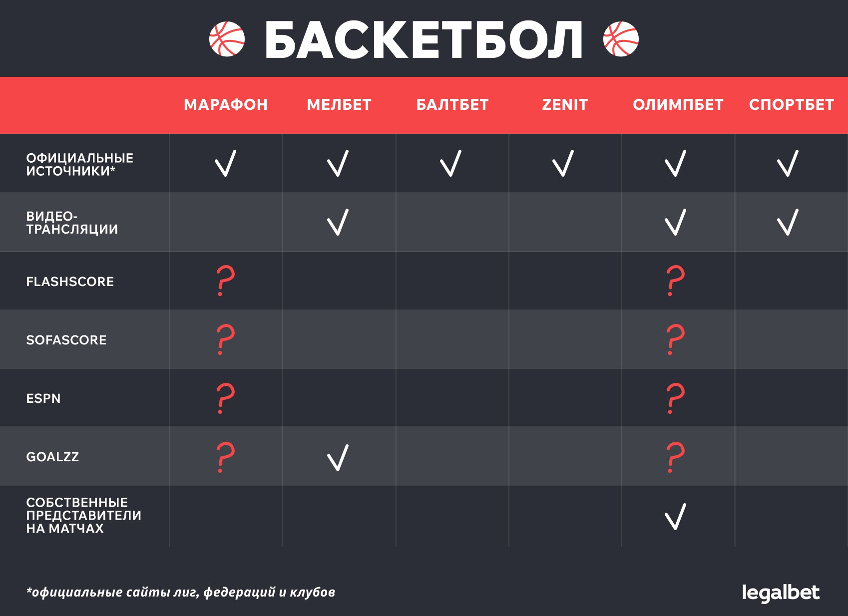The image size is (848, 616).
Task: Select the МАРАФОН column header
Action: [x=226, y=105]
